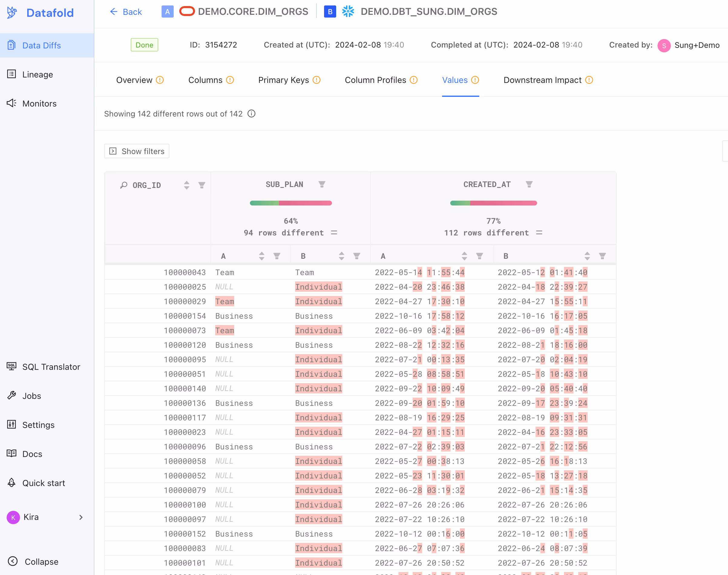Open the Docs book icon
Screen dimensions: 728x575
click(11, 453)
